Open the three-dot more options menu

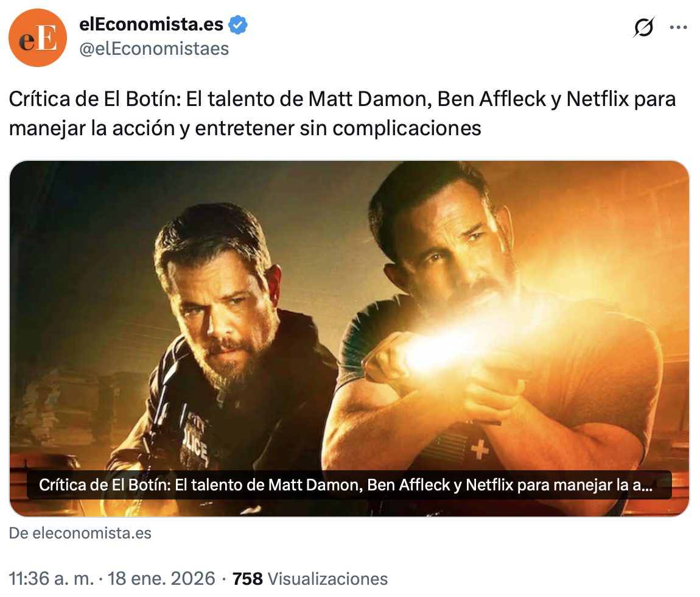click(679, 27)
